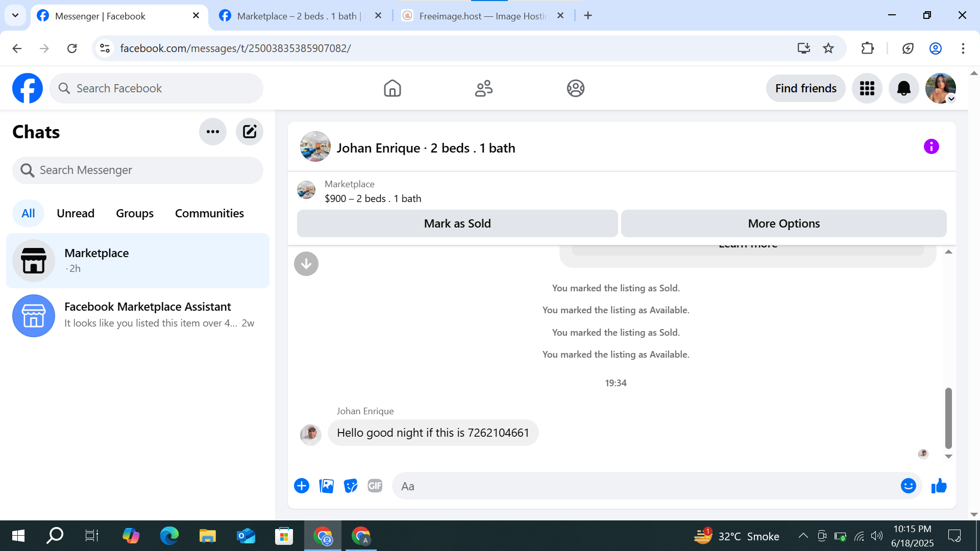Switch to the Unread chats tab

pyautogui.click(x=76, y=213)
